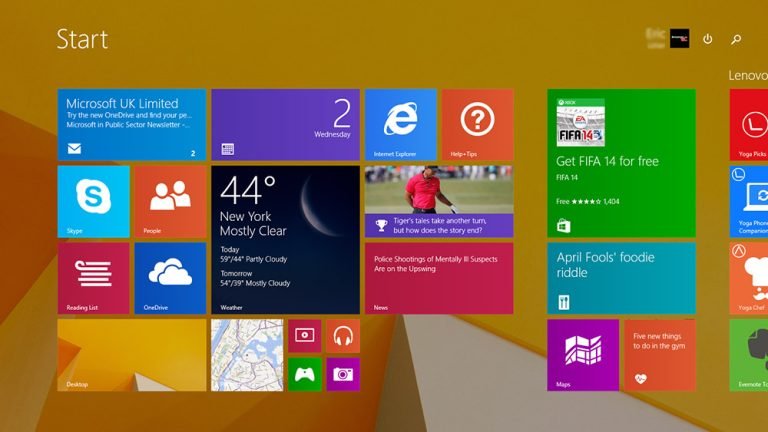
Task: Open the Desktop tile
Action: pos(132,355)
